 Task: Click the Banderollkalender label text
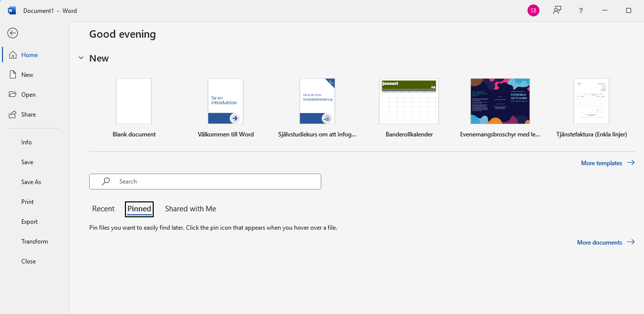409,134
